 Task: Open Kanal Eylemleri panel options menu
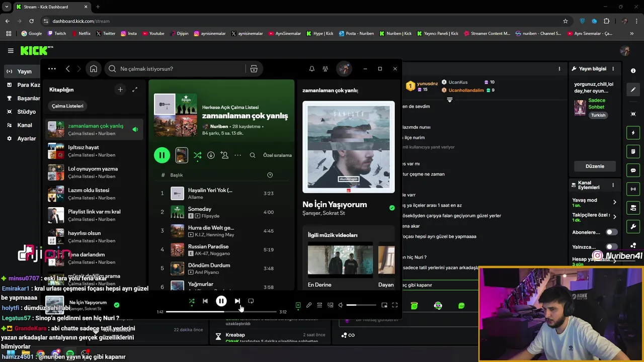click(613, 186)
